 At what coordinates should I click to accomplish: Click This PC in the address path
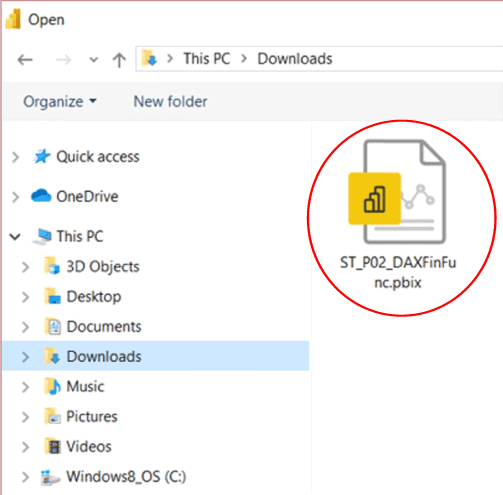[207, 59]
